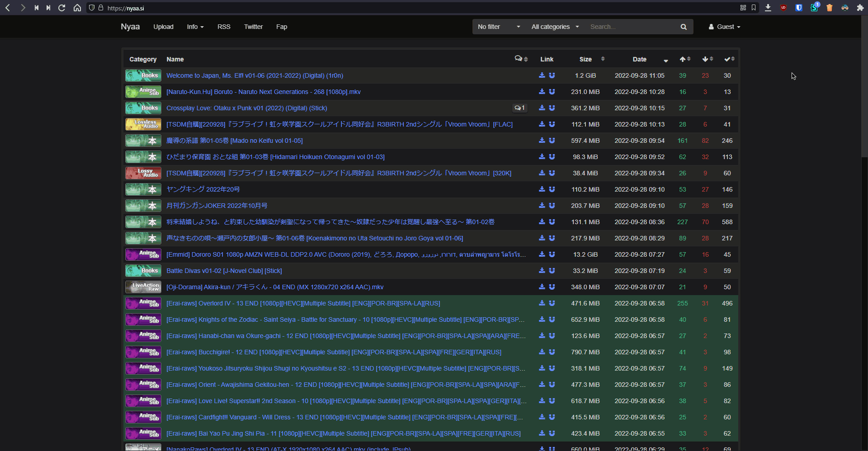The height and width of the screenshot is (451, 868).
Task: Open Cardfight!! Vanguard Will Dress 13 link
Action: pos(344,417)
